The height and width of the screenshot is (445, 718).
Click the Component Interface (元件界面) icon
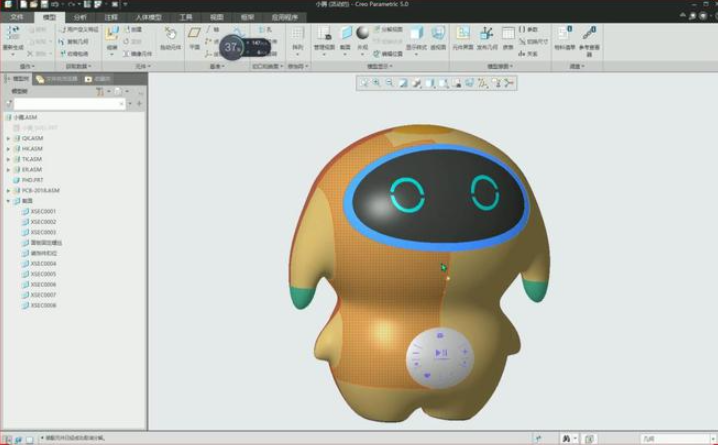click(463, 38)
